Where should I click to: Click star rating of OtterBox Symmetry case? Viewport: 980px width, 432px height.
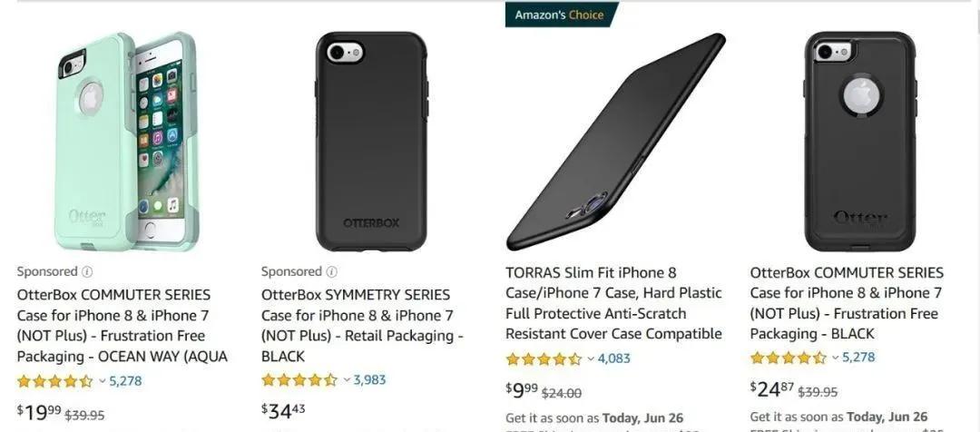(299, 380)
